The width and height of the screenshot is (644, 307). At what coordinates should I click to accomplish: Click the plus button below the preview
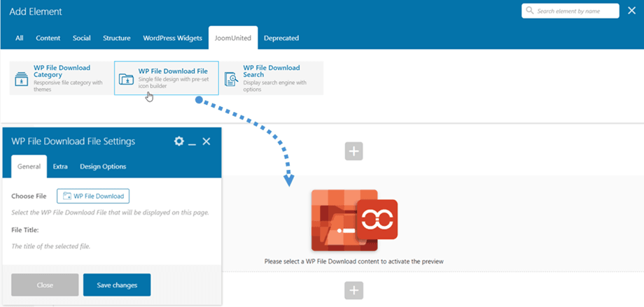click(354, 290)
